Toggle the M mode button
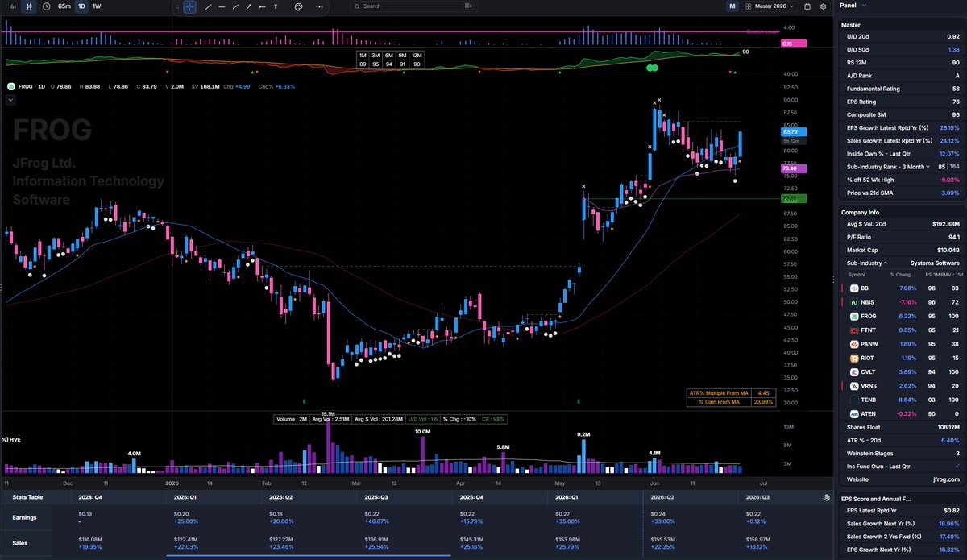This screenshot has height=560, width=967. pos(732,6)
